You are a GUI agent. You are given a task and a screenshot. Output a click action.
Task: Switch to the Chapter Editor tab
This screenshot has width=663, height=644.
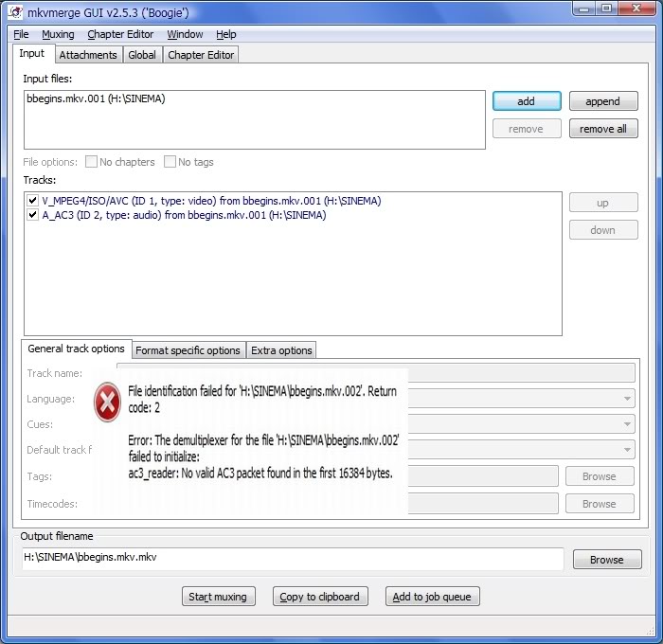point(201,55)
